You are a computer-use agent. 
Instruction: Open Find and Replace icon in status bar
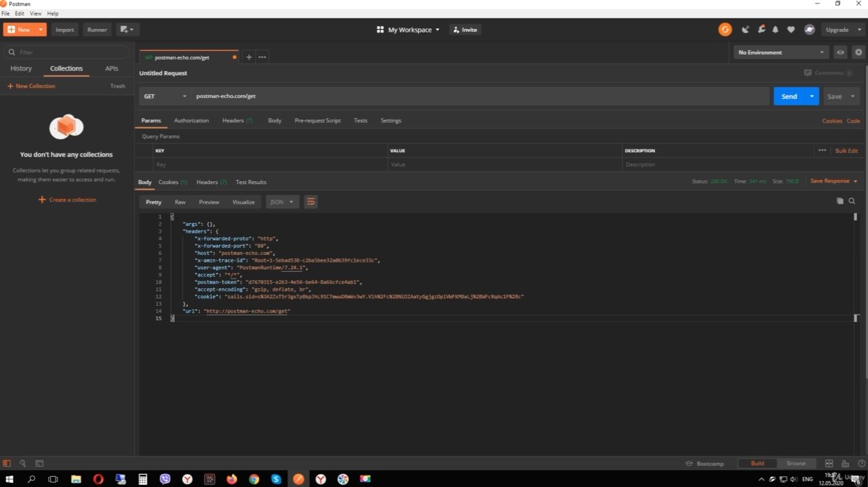point(23,463)
